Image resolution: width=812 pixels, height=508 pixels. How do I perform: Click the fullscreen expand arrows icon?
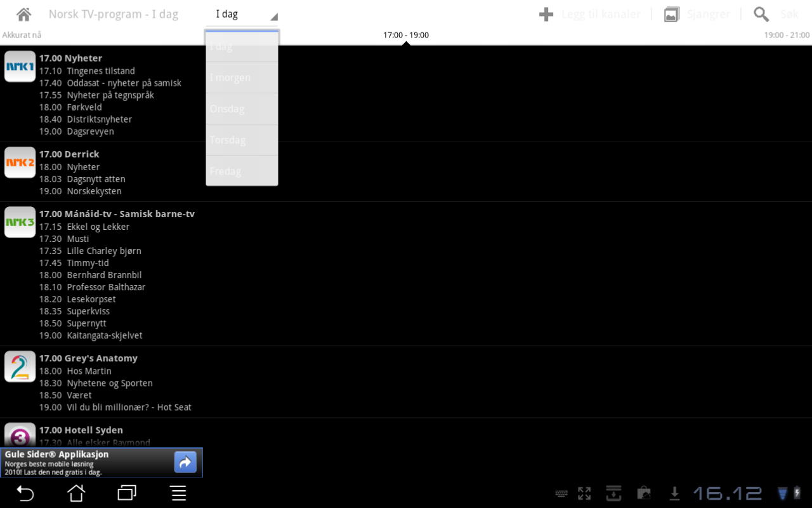point(584,493)
